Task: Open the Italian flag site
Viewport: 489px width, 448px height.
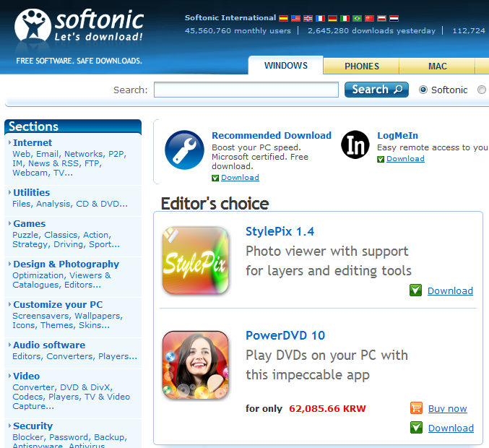Action: click(345, 18)
